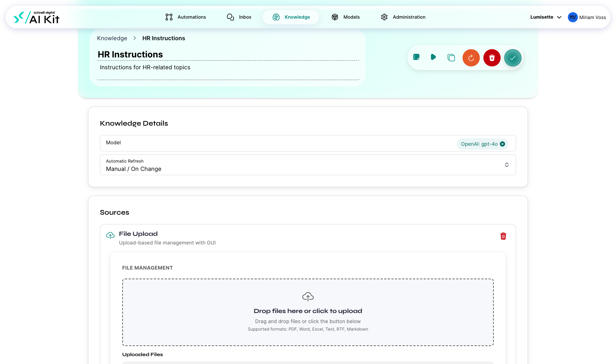Click the 'File Upload' source title

click(x=138, y=234)
